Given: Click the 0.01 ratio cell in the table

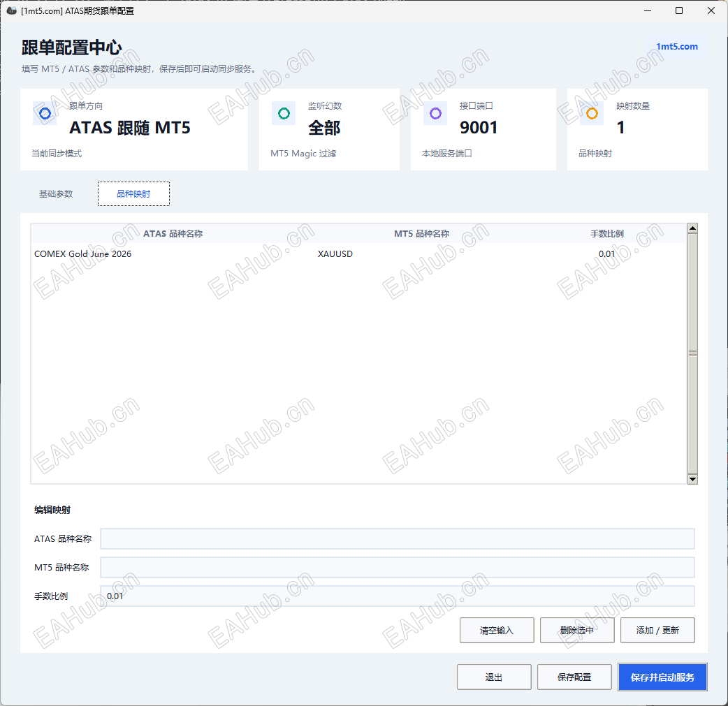Looking at the screenshot, I should click(606, 254).
